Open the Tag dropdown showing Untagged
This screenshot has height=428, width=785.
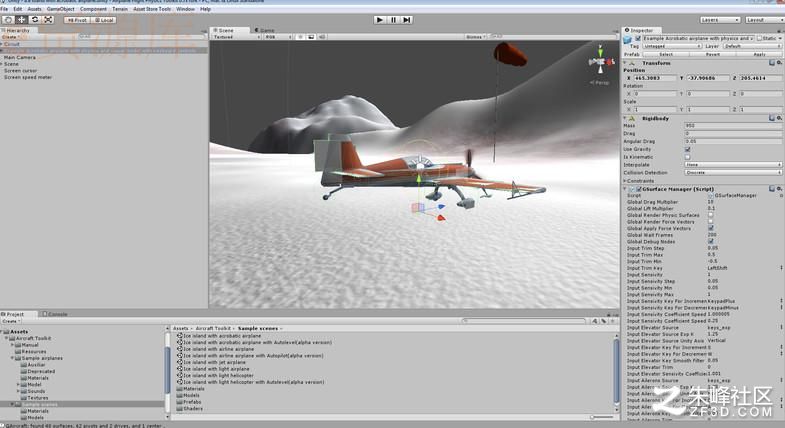pos(672,46)
